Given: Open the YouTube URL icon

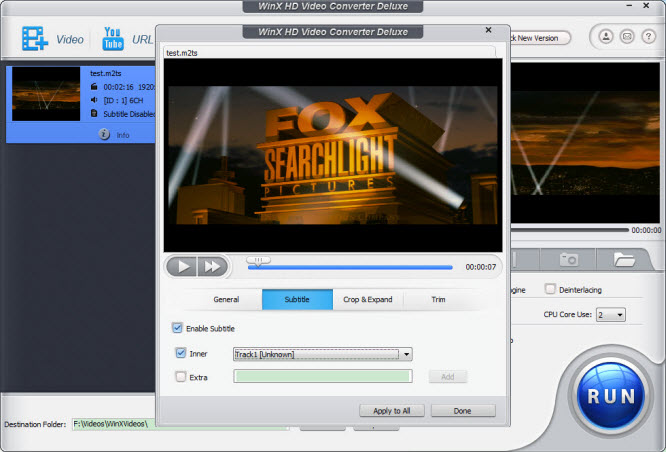Looking at the screenshot, I should point(113,39).
